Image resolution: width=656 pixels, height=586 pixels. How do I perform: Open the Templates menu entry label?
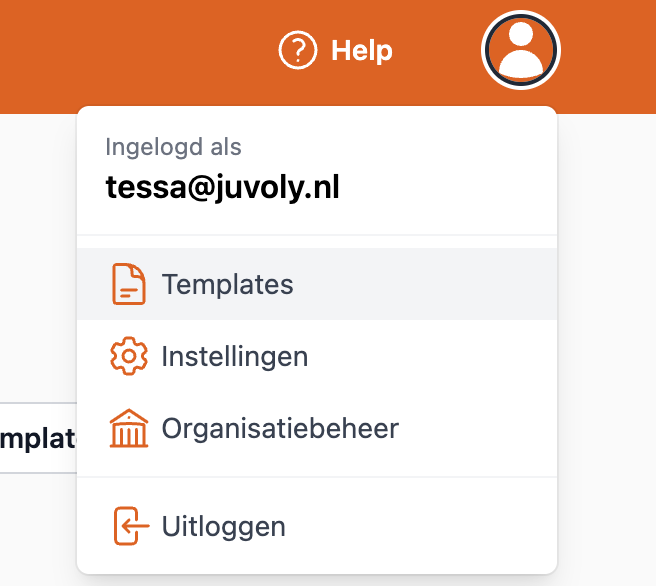tap(227, 284)
